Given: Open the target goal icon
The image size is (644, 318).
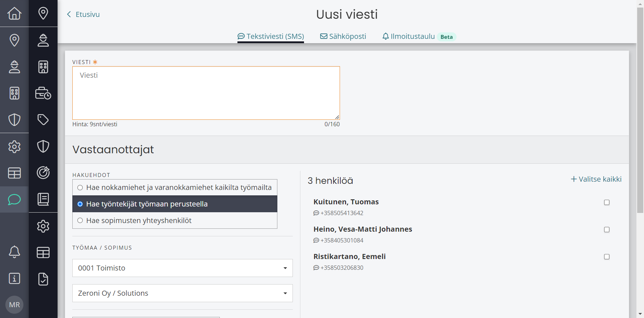Looking at the screenshot, I should click(43, 173).
